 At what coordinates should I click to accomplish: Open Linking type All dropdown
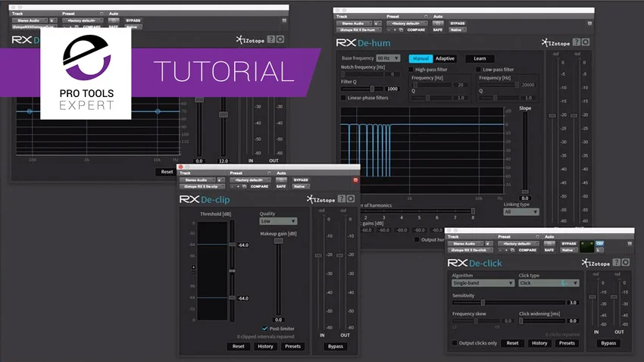pos(521,212)
